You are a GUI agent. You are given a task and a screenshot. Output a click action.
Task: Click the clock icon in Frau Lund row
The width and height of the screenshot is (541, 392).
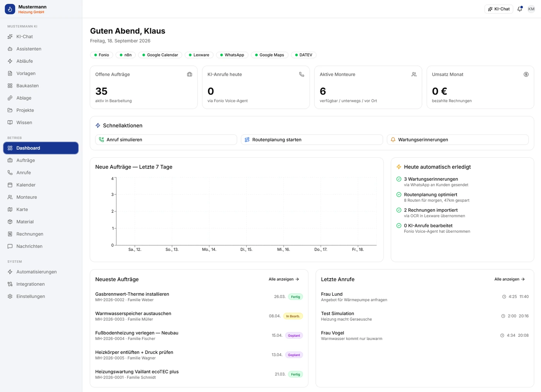504,297
